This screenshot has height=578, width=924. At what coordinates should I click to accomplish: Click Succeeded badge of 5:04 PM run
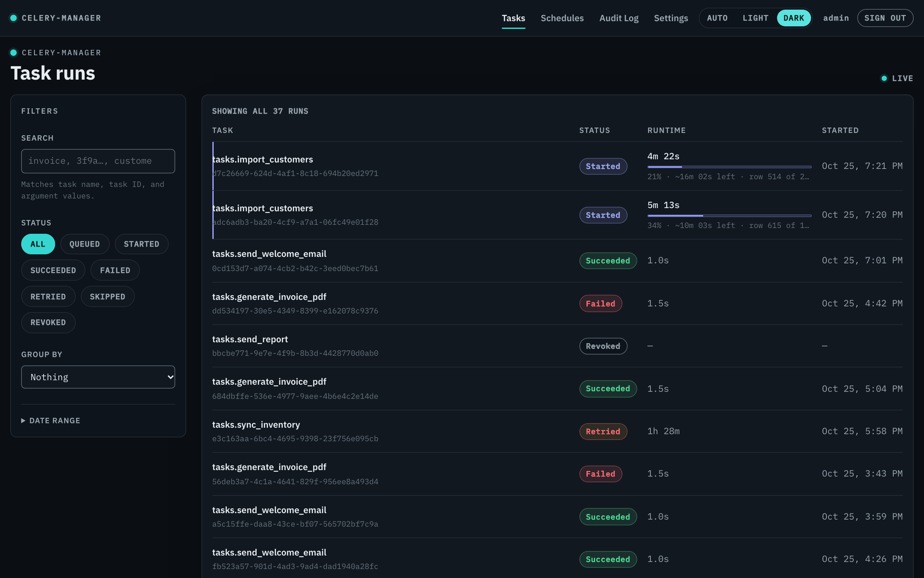click(x=608, y=389)
